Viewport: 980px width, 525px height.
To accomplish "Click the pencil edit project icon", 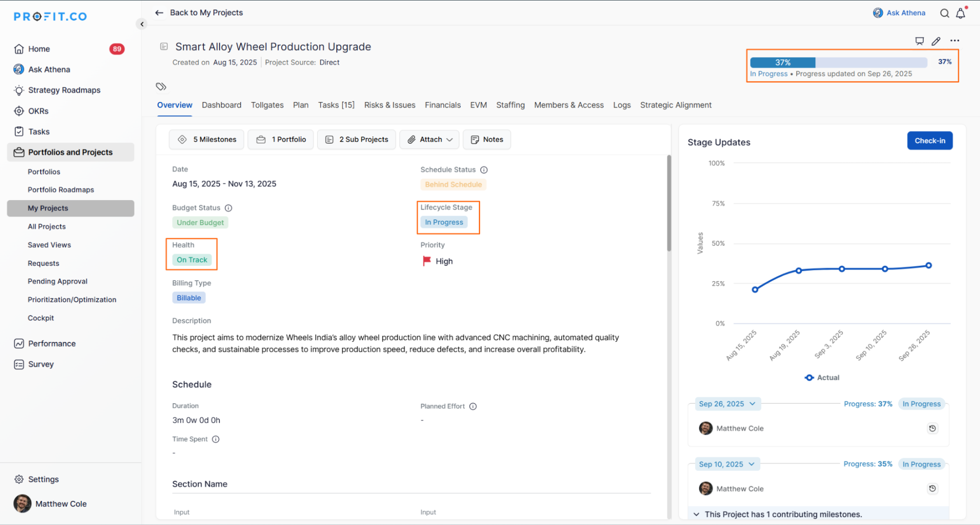I will 936,41.
